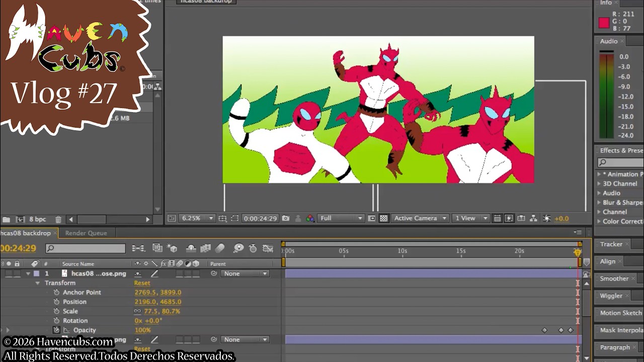Toggle the Rotation stopwatch
Screen dimensions: 644x362
[56, 321]
